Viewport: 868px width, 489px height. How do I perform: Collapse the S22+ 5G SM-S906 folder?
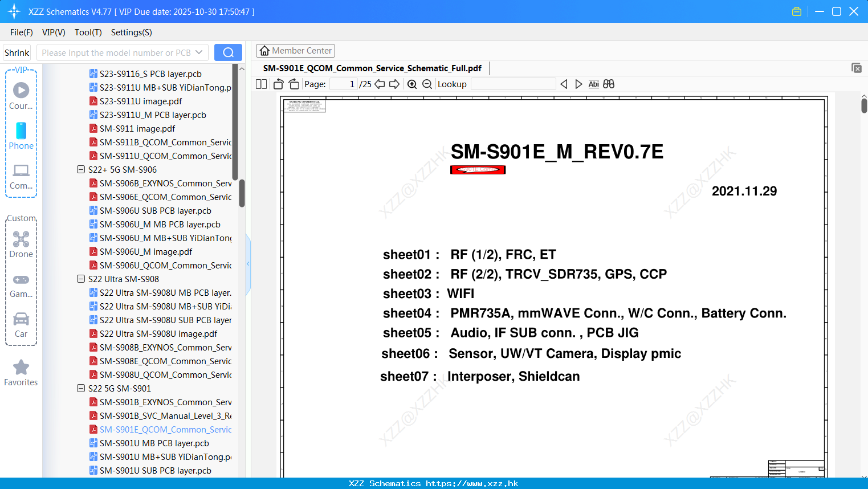click(x=81, y=169)
